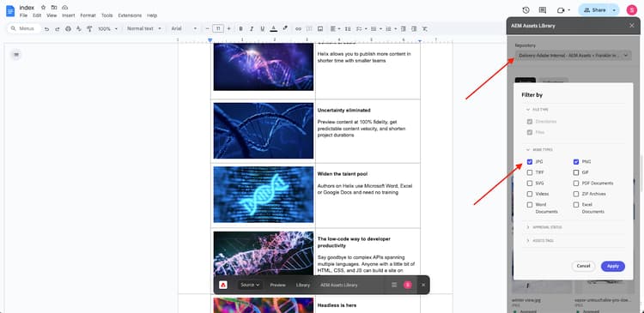Click the undo toolbar icon

click(x=47, y=28)
